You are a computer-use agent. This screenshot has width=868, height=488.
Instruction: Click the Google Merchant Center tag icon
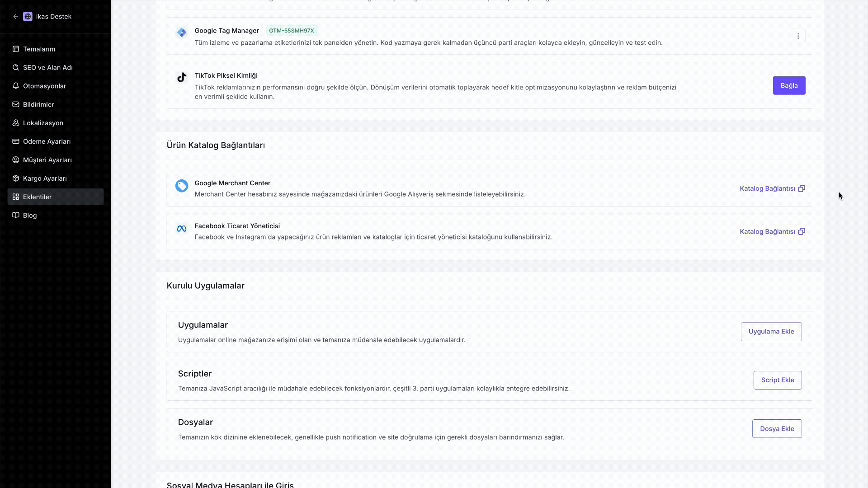click(x=182, y=186)
